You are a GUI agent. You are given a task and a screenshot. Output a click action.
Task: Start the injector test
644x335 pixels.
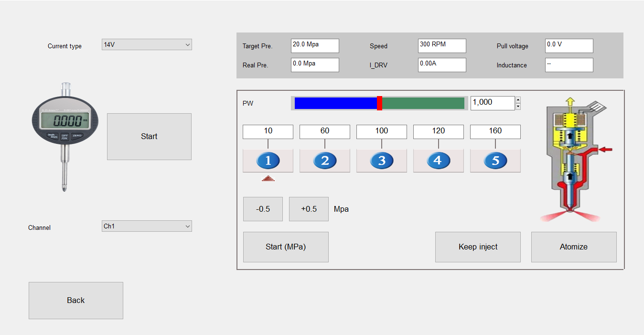149,136
